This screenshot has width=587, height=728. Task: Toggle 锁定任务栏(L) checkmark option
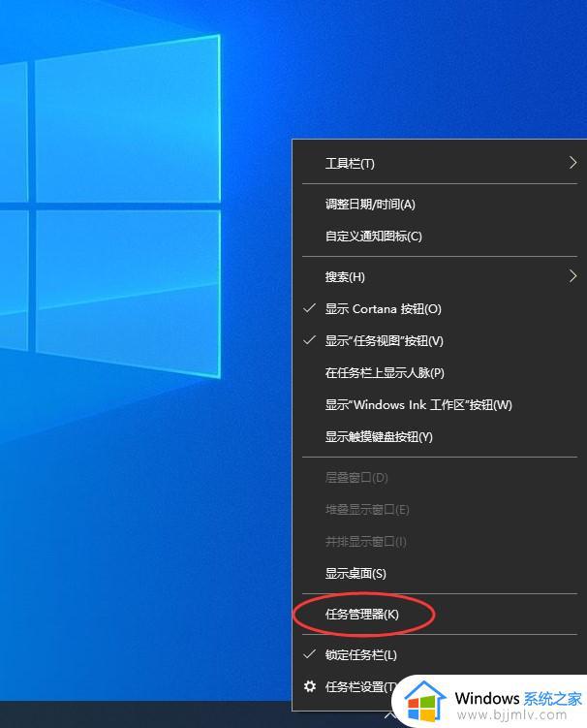440,654
